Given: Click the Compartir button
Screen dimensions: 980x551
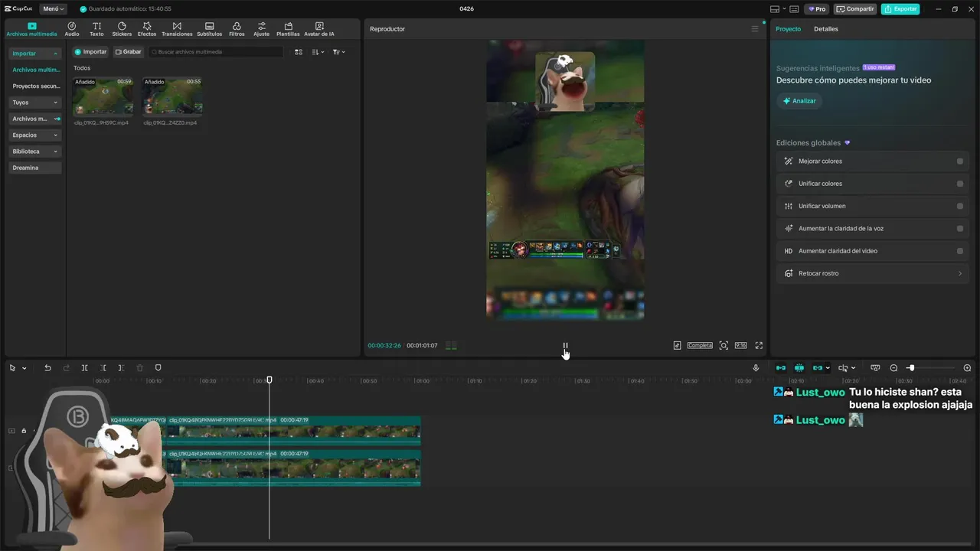Looking at the screenshot, I should coord(855,9).
